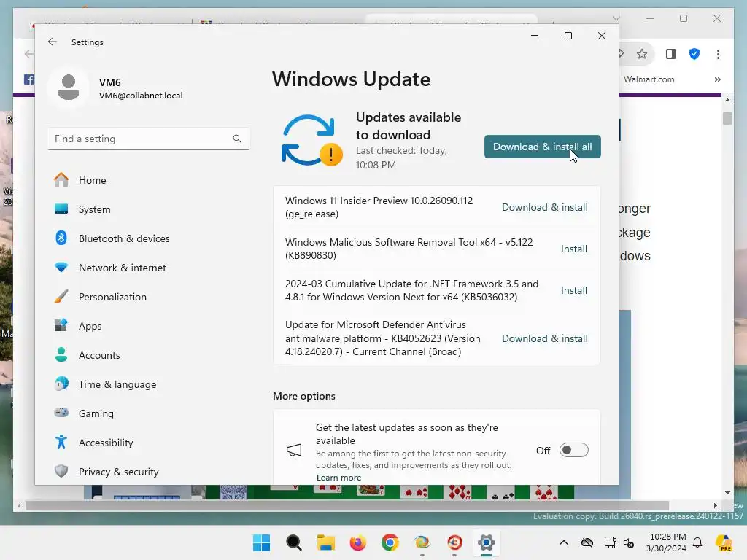Click the megaphone icon for latest updates
This screenshot has width=747, height=560.
click(294, 450)
